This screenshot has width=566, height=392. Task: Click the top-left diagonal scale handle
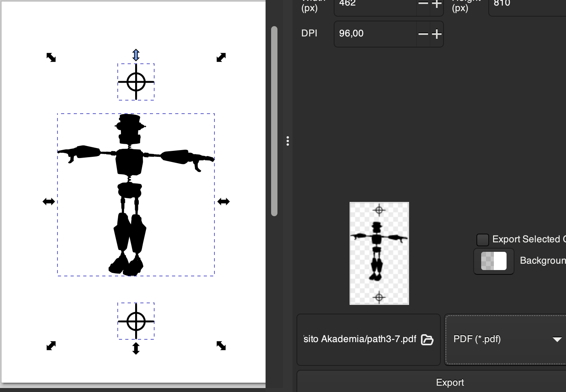(x=51, y=57)
